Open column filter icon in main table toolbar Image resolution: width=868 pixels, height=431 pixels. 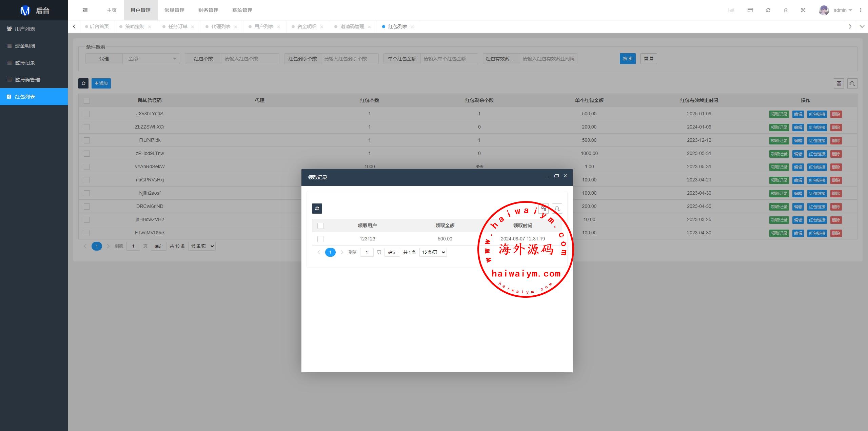(x=839, y=83)
